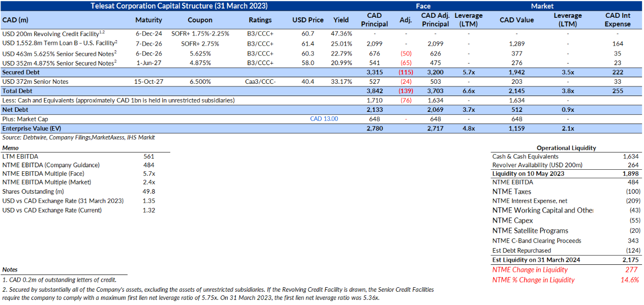Screen dimensions: 644x305
Task: Select the red "(139)" adjustment value
Action: (x=405, y=91)
